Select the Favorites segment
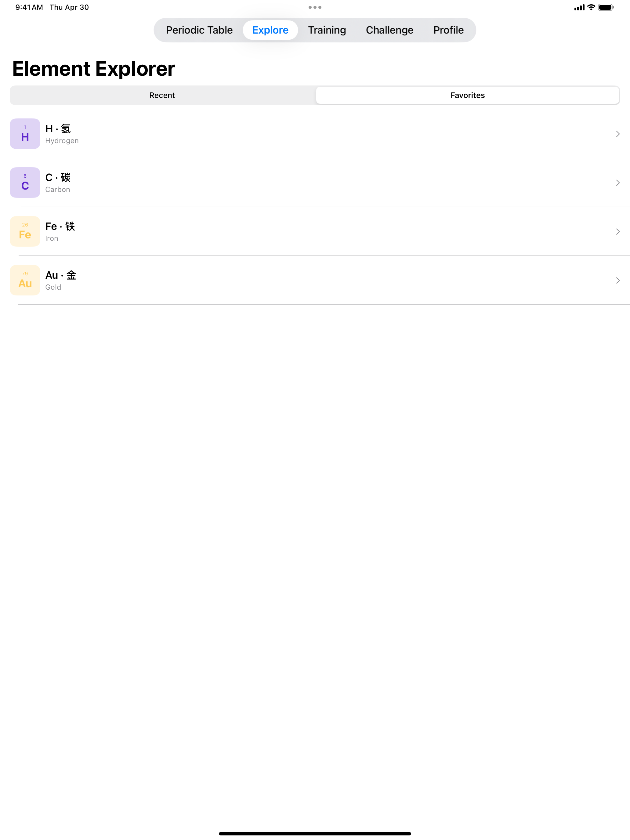This screenshot has height=840, width=630. click(x=468, y=95)
